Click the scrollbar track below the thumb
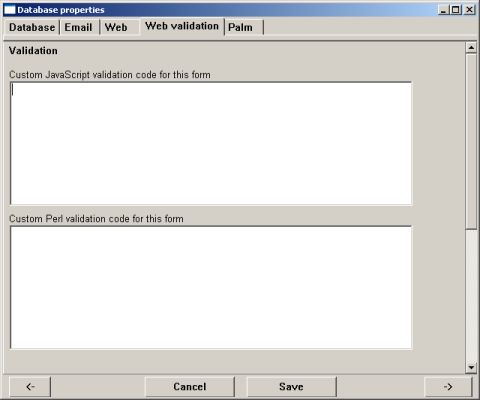480x400 pixels. [x=471, y=295]
